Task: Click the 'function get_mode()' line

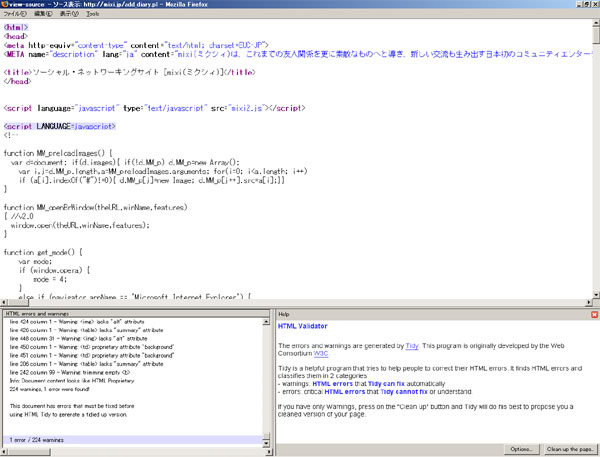Action: (43, 252)
